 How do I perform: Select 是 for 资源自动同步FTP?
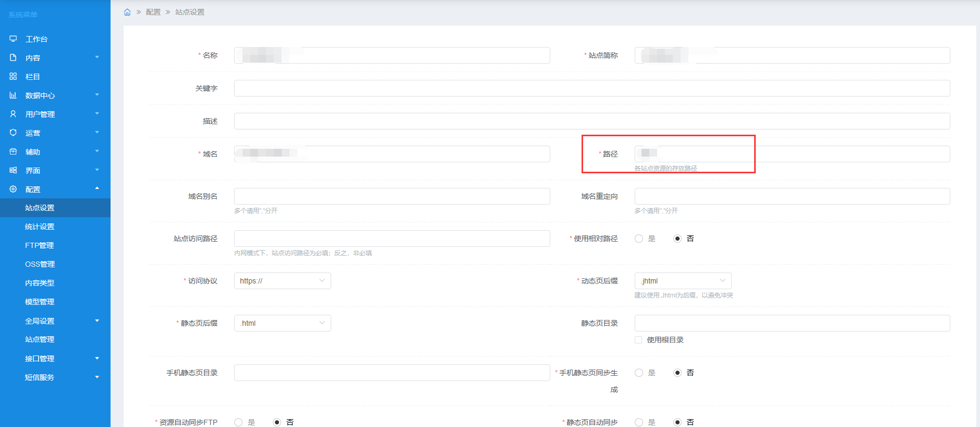[238, 422]
